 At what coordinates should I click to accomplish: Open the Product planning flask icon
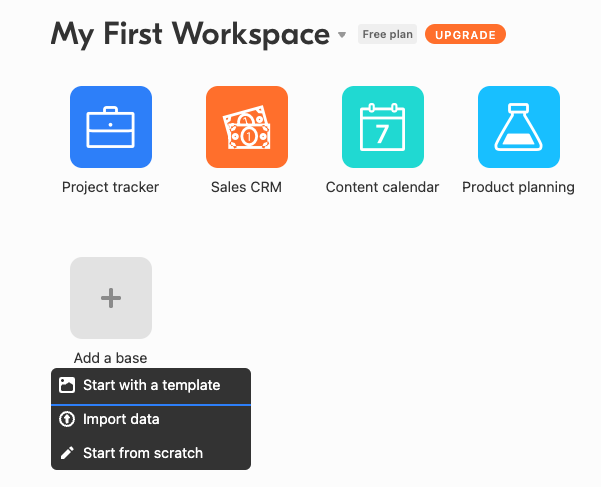tap(519, 127)
